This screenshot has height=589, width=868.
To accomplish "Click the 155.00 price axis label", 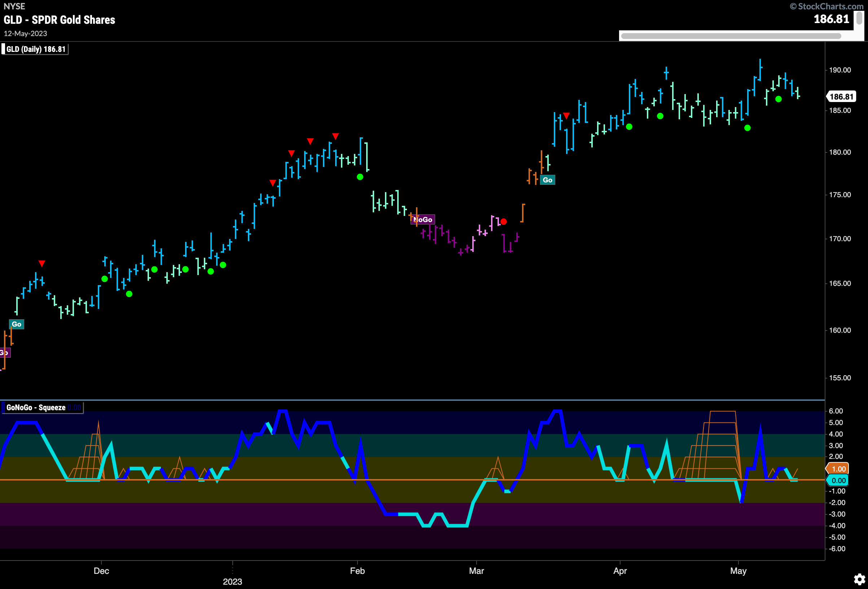I will pyautogui.click(x=840, y=378).
